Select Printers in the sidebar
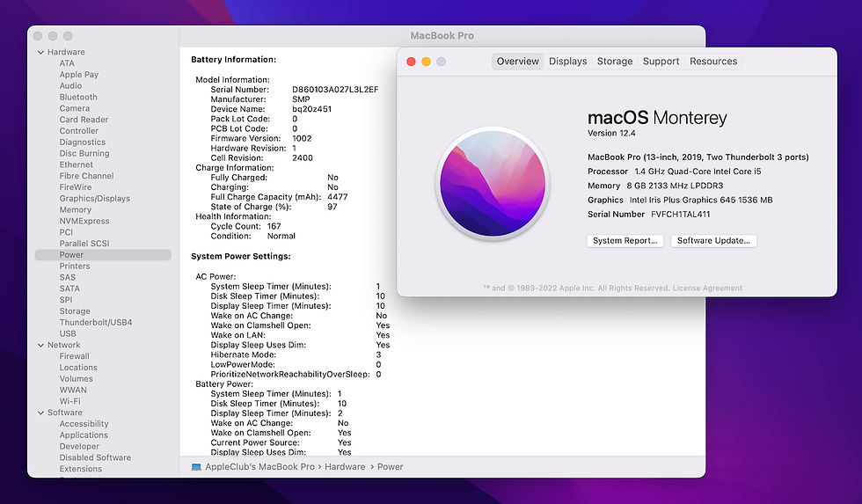This screenshot has width=862, height=504. point(74,266)
